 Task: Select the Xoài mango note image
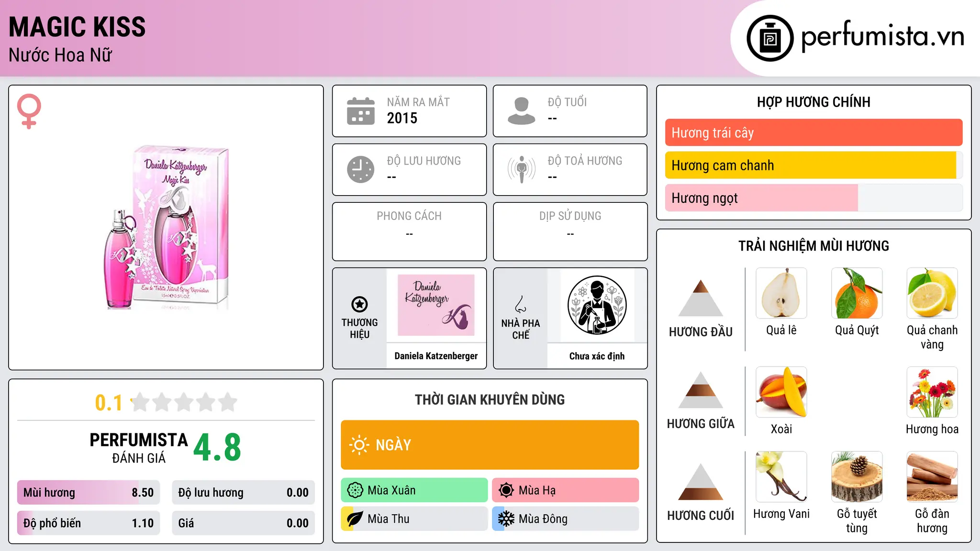781,392
